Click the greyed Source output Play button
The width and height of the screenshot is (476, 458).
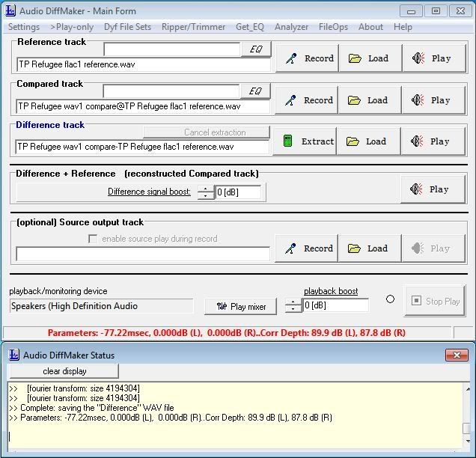coord(433,248)
